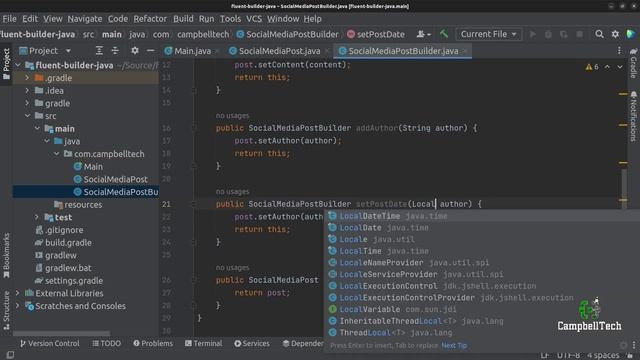Go to previous highlighted error arrow
640x360 pixels.
coord(607,67)
